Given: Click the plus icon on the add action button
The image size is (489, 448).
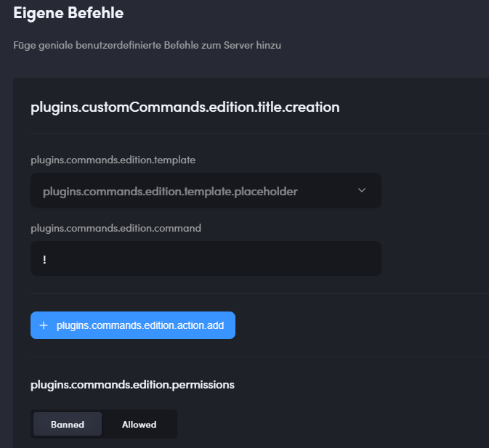Looking at the screenshot, I should click(44, 325).
